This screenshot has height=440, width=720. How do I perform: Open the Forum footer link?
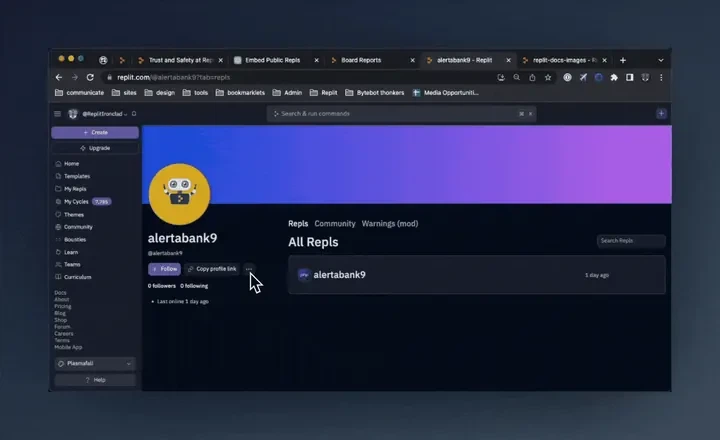[x=62, y=327]
